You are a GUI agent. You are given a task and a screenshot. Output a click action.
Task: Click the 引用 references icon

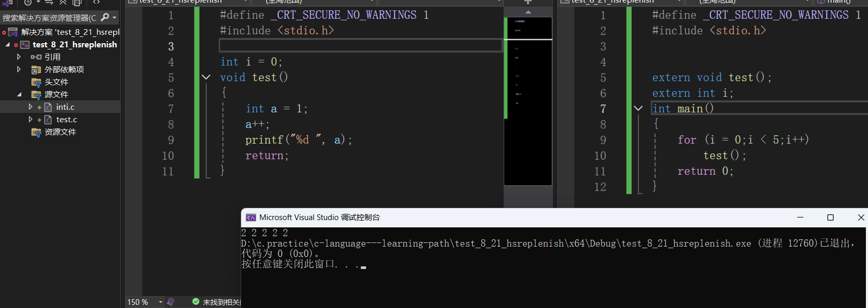coord(36,57)
